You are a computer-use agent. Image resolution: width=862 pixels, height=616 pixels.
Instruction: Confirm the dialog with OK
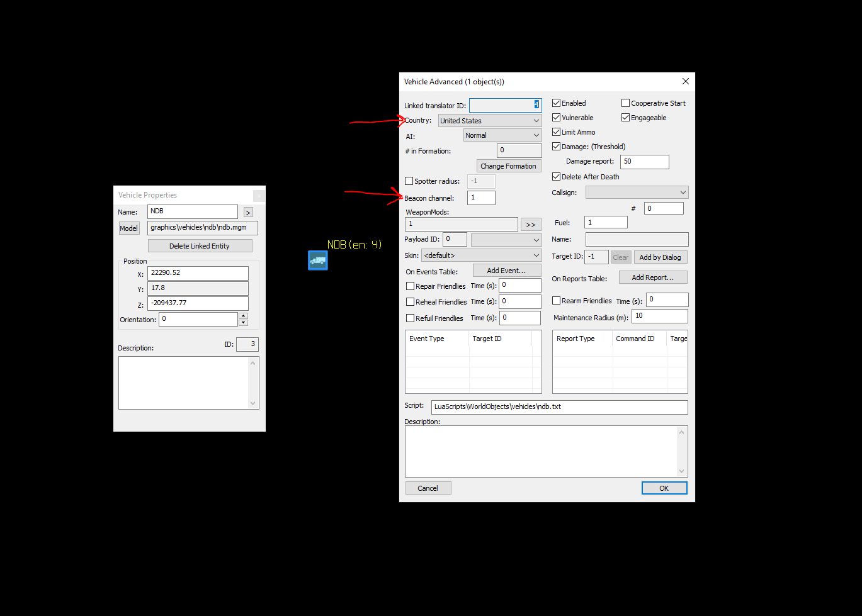click(664, 488)
